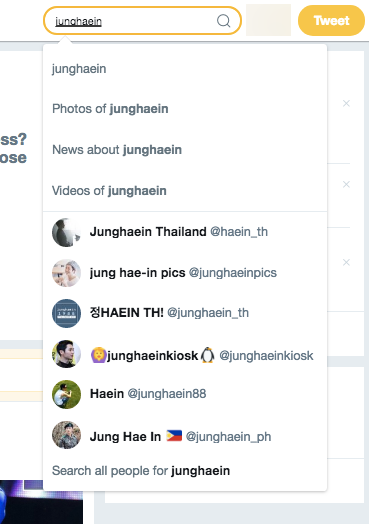
Task: Open Haein @junghaein88 avatar
Action: tap(66, 394)
